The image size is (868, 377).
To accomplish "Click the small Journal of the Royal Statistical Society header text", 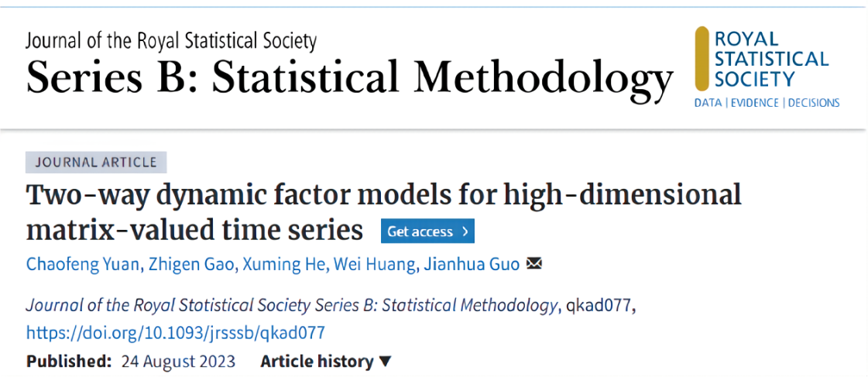I will 171,41.
